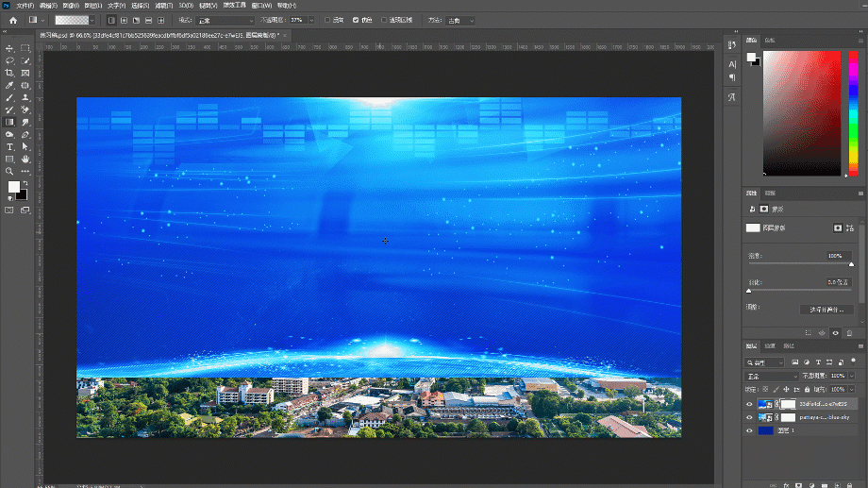The width and height of the screenshot is (868, 488).
Task: Hide the top 33df… layer
Action: 749,404
